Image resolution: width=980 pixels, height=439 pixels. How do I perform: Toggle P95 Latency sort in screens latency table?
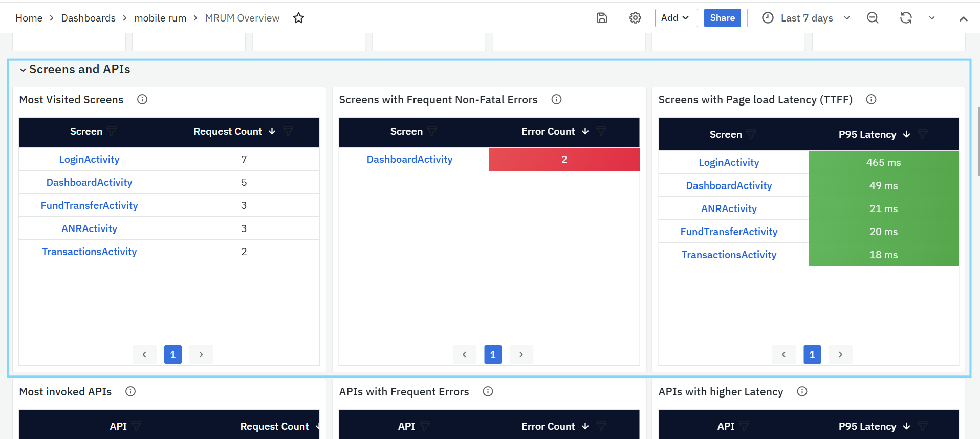(x=906, y=134)
